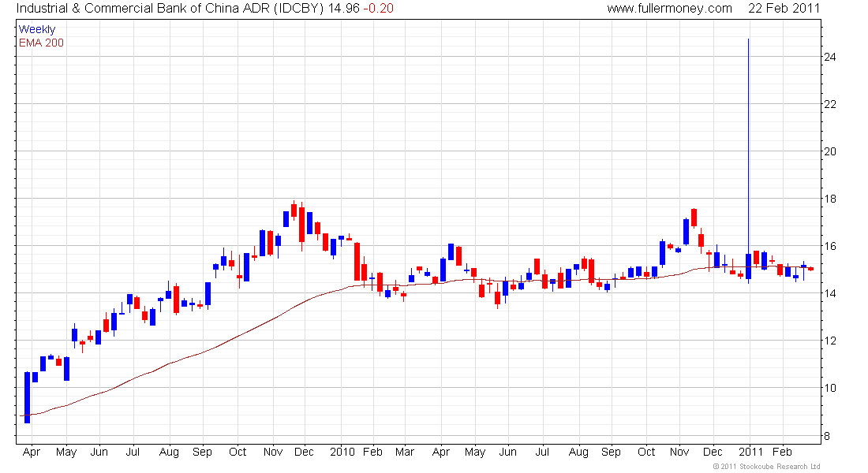The height and width of the screenshot is (473, 868).
Task: Click the 12 price axis label
Action: (830, 341)
